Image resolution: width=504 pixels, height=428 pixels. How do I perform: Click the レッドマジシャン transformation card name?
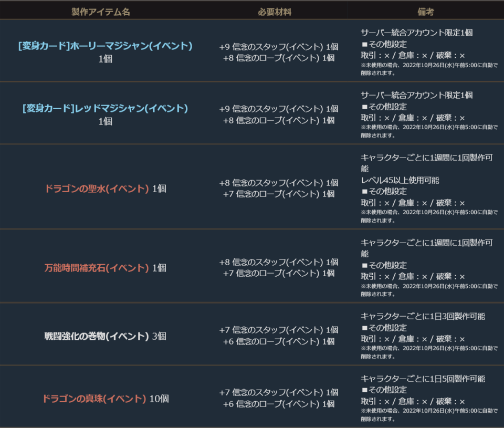tap(105, 109)
